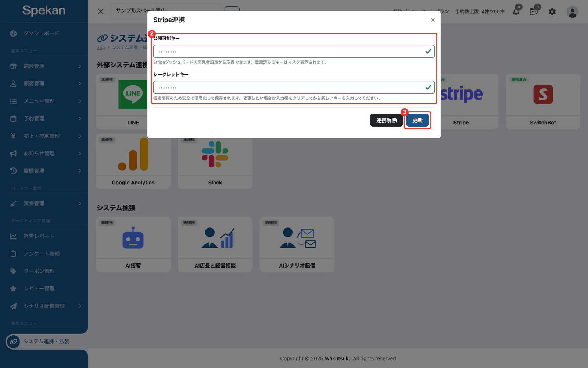
Task: Open the chat messages icon
Action: (534, 12)
